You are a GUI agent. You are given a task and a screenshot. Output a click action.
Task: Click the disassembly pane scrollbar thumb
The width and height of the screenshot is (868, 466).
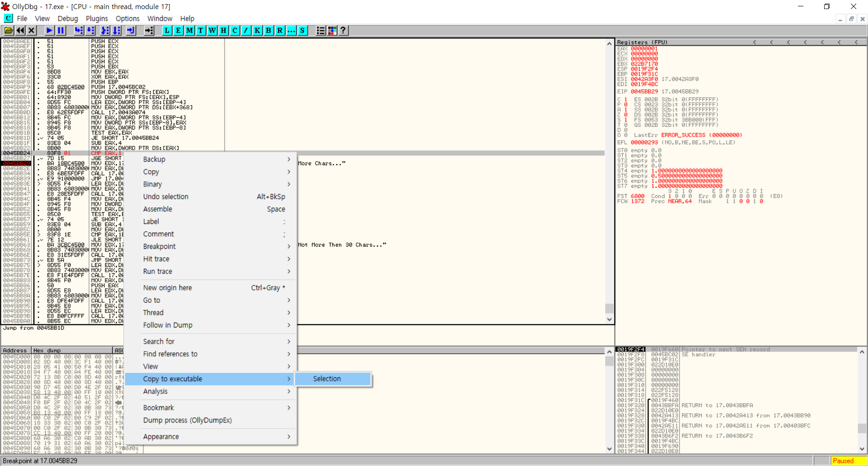point(609,308)
